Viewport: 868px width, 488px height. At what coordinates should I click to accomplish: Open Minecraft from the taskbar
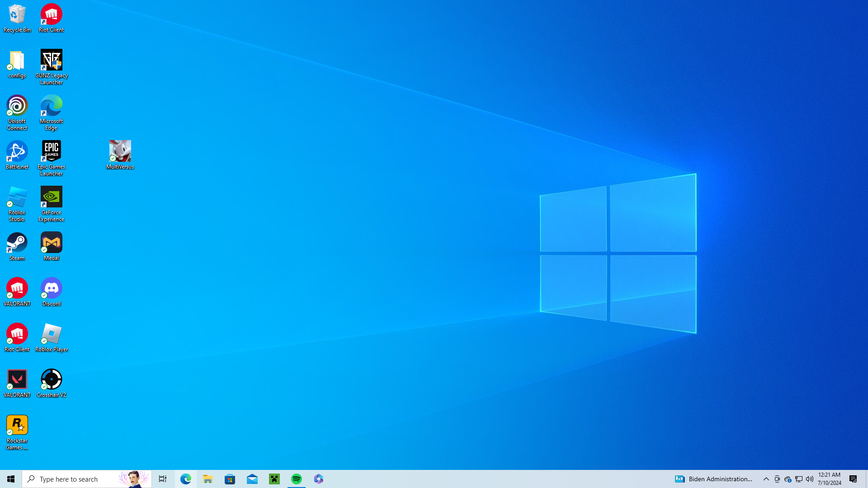(274, 479)
